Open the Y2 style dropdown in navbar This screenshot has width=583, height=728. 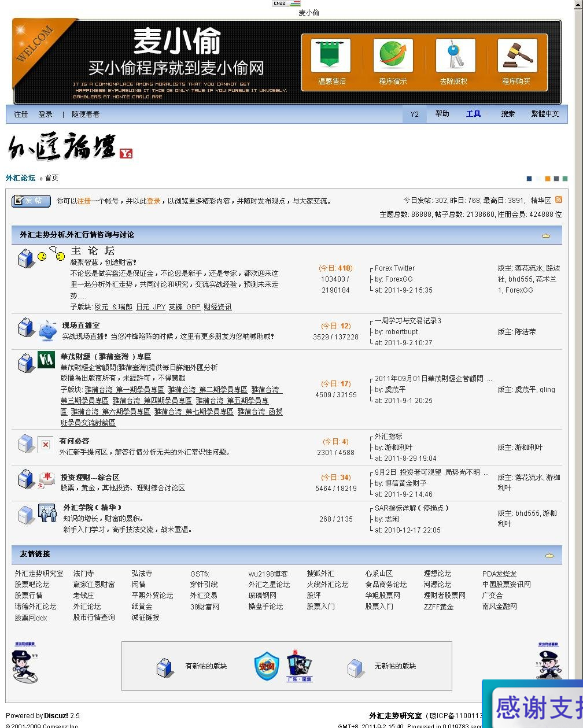coord(414,114)
